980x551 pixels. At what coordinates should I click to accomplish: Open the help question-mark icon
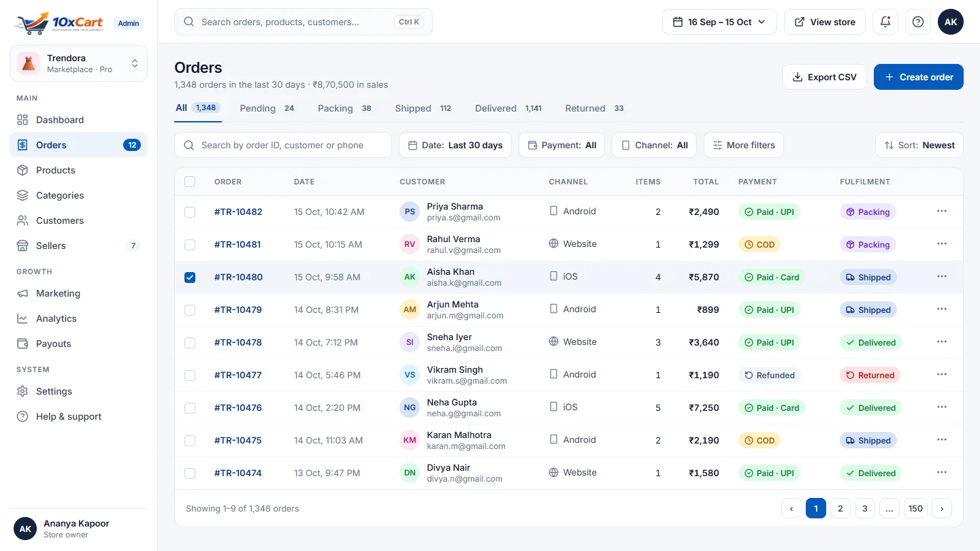click(918, 22)
